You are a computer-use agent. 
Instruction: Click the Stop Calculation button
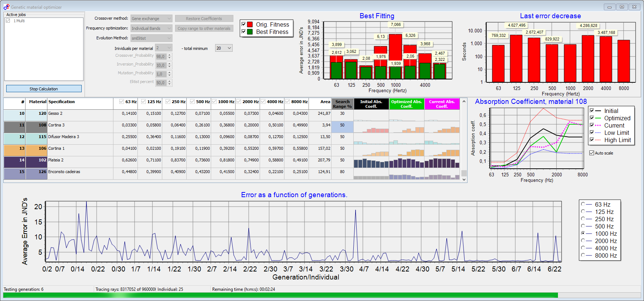point(44,89)
